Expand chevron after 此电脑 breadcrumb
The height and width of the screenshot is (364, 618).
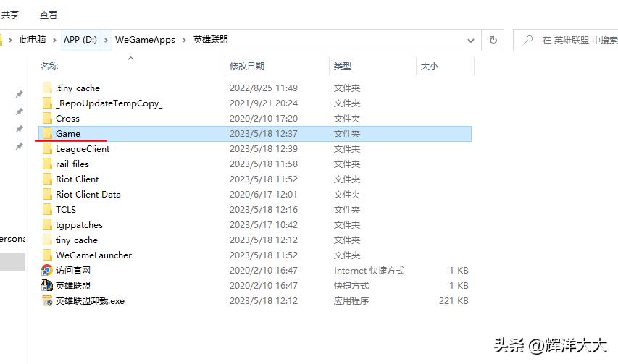coord(54,40)
